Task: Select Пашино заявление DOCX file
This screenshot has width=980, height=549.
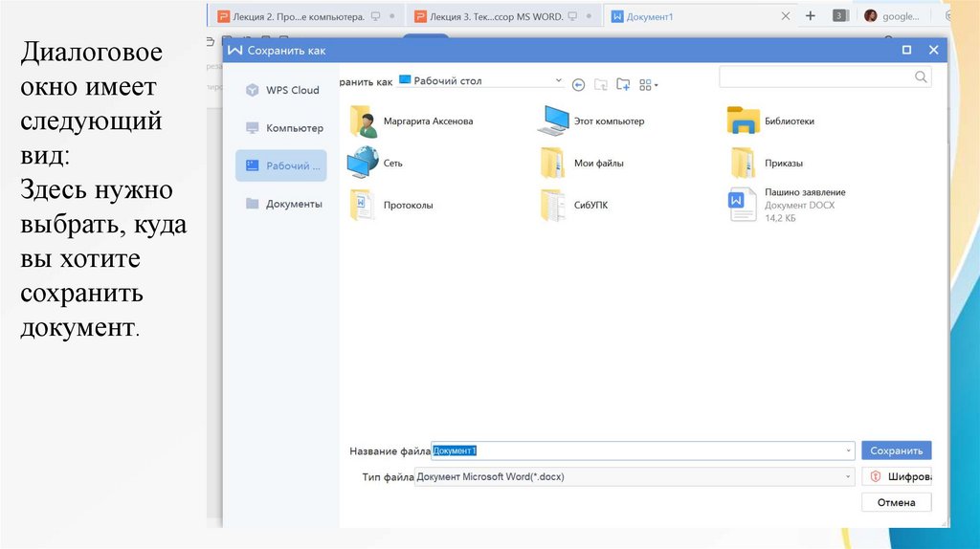Action: point(788,205)
